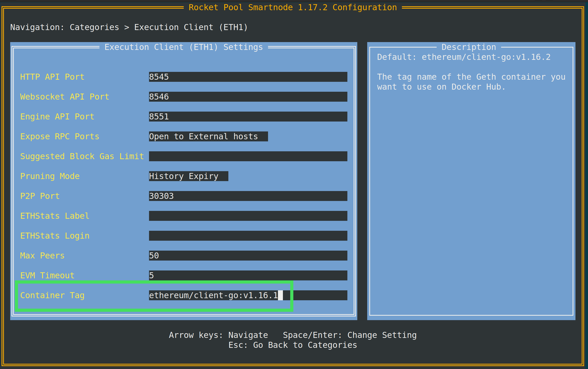Click Execution Client (ETH1) breadcrumb text
Screen dimensions: 588x369
pyautogui.click(x=191, y=27)
